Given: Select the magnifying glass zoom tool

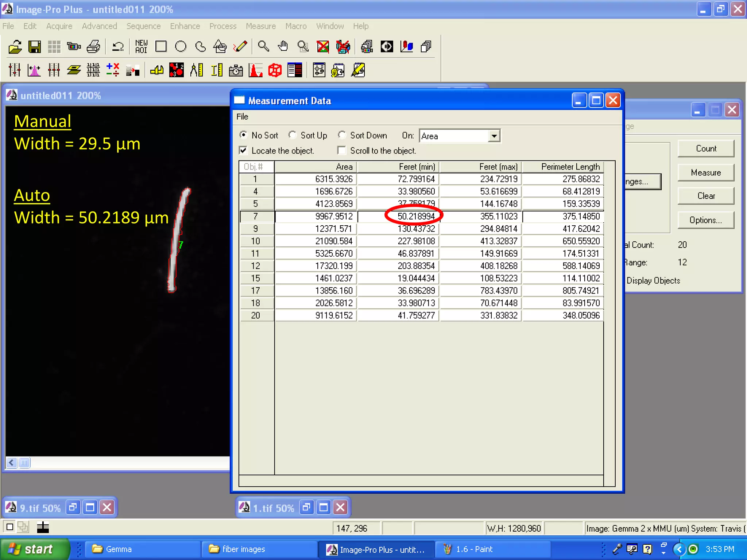Looking at the screenshot, I should click(x=263, y=47).
